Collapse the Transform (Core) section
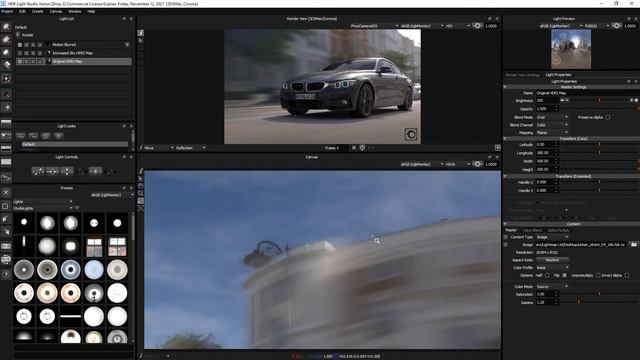 (505, 139)
